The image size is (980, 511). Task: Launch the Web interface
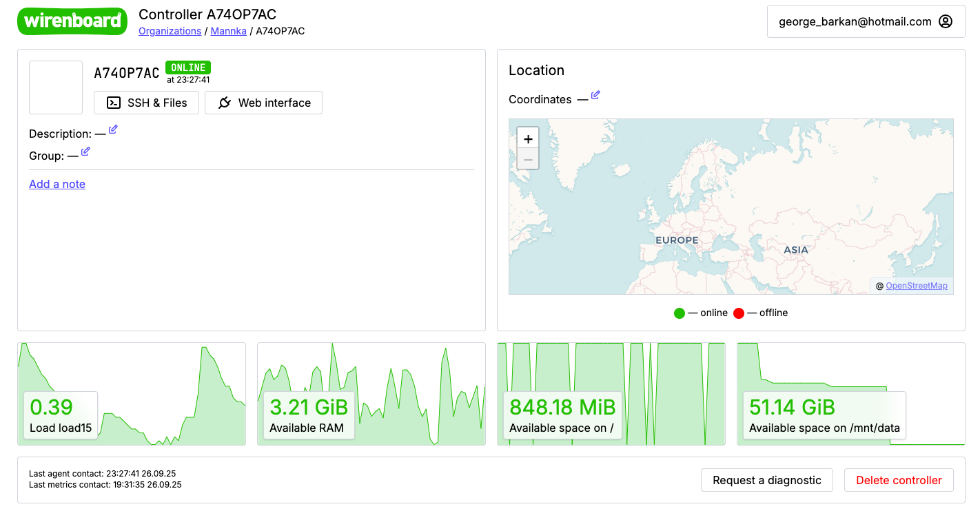coord(263,103)
